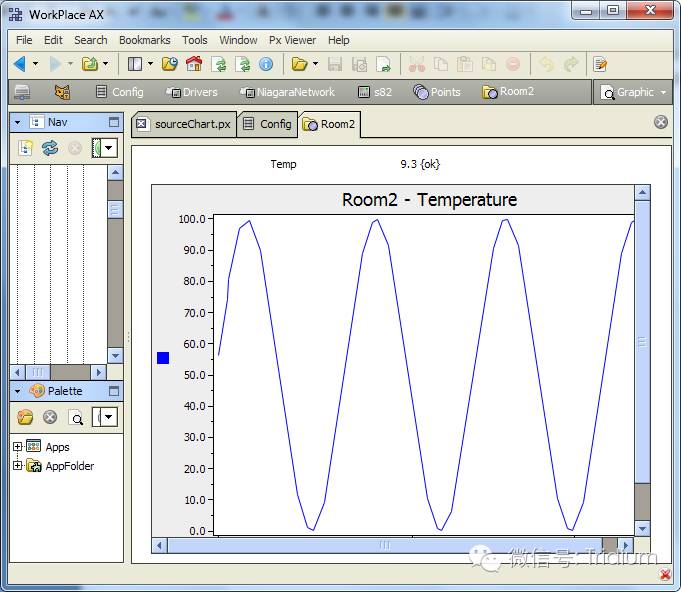Click the Nav new tree icon

(x=25, y=148)
